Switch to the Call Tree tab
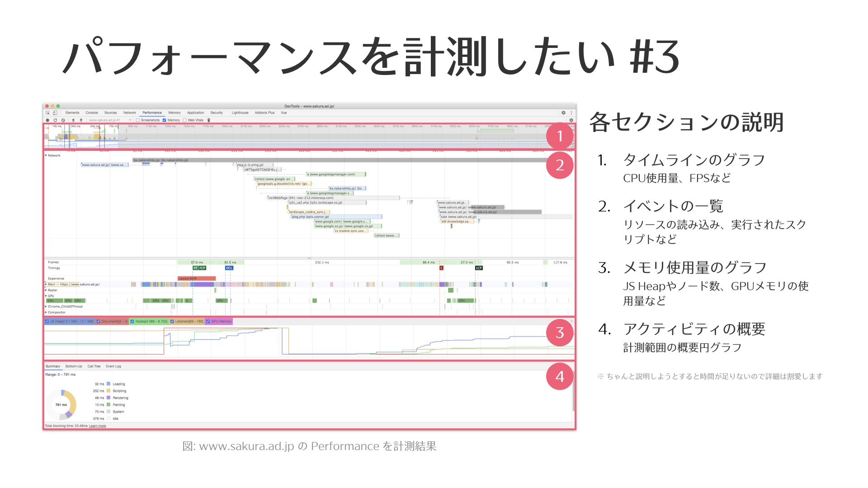Screen dimensions: 868x488 tap(94, 366)
